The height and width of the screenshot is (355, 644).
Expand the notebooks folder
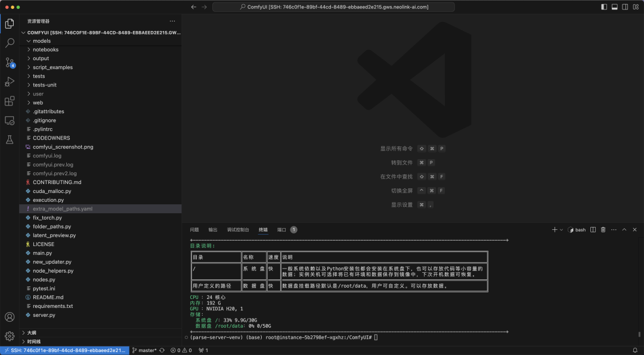point(29,49)
